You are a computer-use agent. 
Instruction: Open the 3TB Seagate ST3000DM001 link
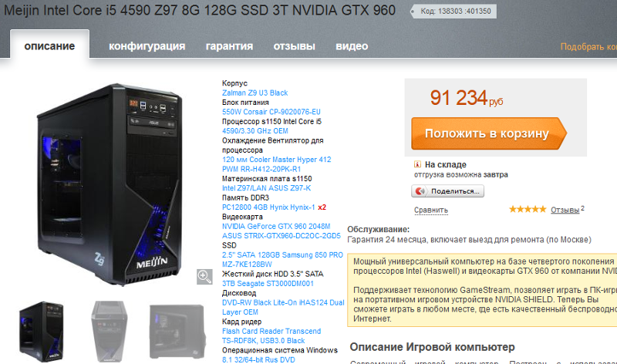coord(268,283)
